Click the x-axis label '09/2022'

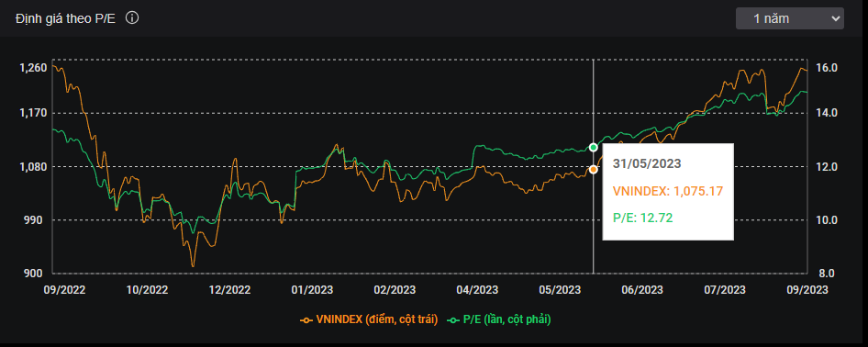click(x=64, y=290)
